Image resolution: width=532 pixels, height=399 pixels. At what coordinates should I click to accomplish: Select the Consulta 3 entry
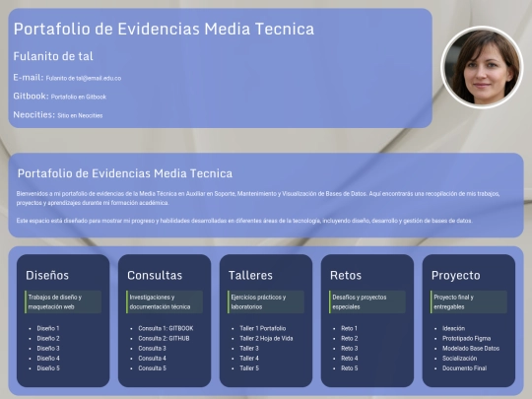pyautogui.click(x=153, y=348)
